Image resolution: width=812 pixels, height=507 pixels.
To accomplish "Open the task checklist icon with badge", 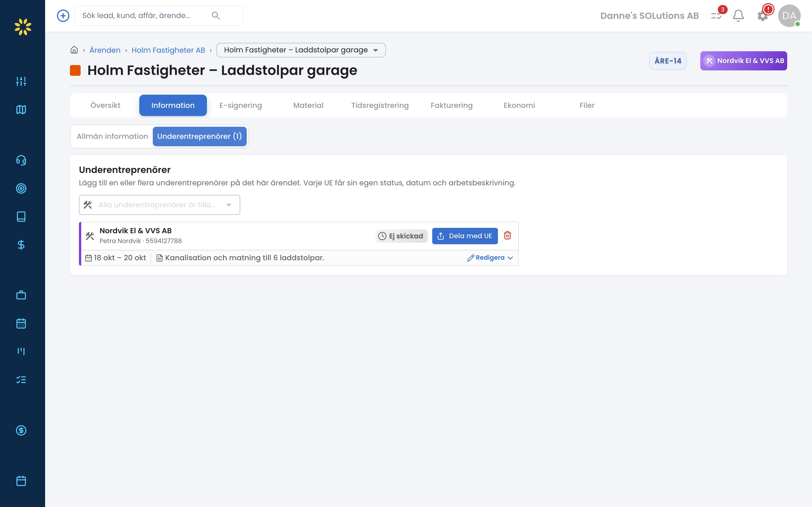I will tap(716, 16).
